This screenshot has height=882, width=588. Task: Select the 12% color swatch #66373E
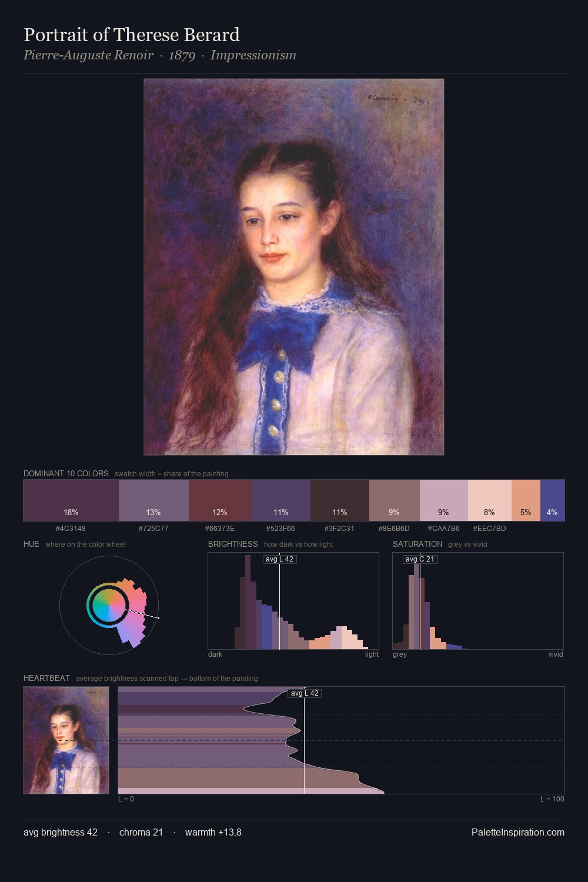point(220,500)
